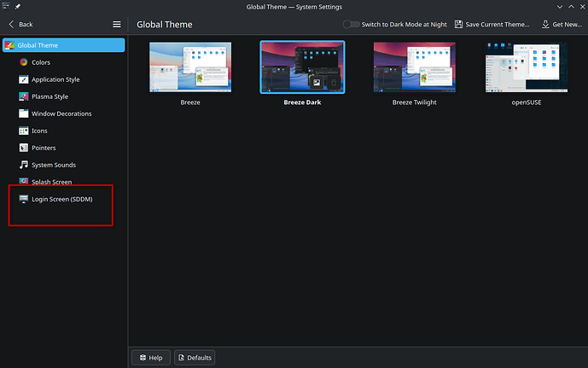Viewport: 588px width, 368px height.
Task: Toggle Switch to Dark Mode at Night
Action: pos(351,25)
